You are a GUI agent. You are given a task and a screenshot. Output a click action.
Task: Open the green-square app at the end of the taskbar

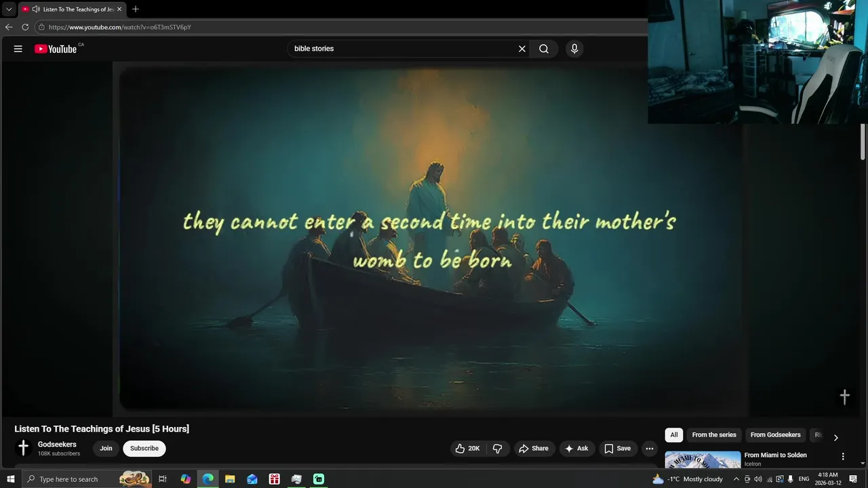pyautogui.click(x=319, y=479)
